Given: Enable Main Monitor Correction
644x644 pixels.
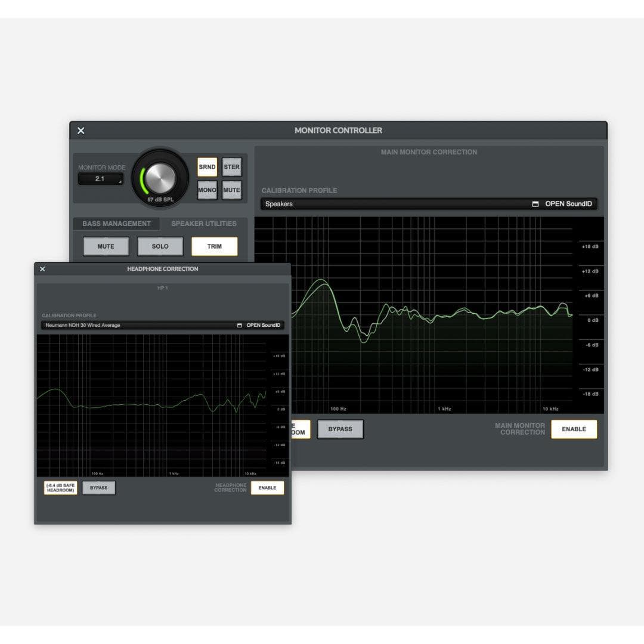Looking at the screenshot, I should coord(574,429).
